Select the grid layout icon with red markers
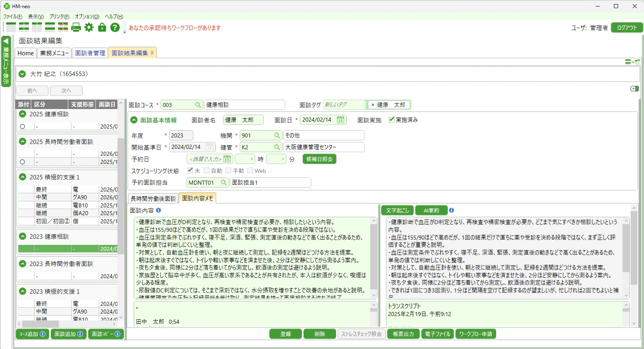644x349 pixels. [x=63, y=27]
